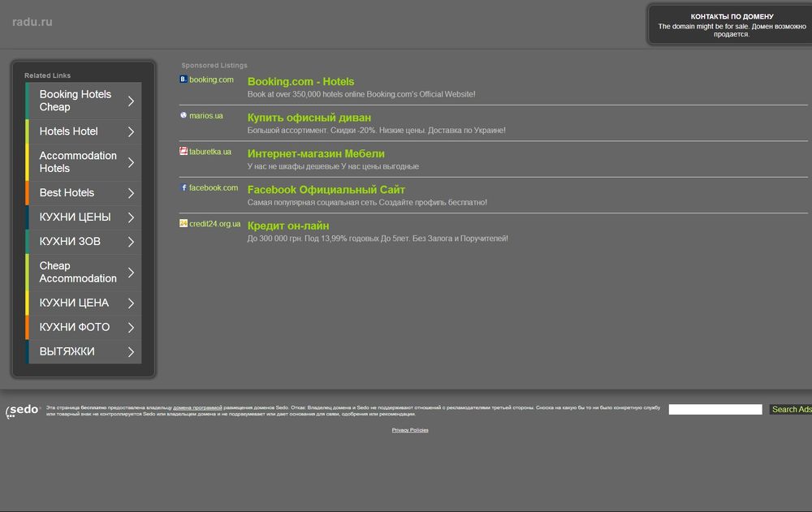
Task: Click the marios.ua domain link
Action: pos(206,115)
